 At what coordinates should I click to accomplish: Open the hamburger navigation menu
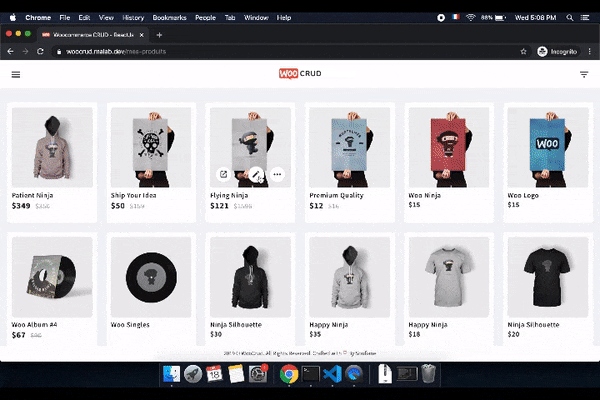[16, 74]
